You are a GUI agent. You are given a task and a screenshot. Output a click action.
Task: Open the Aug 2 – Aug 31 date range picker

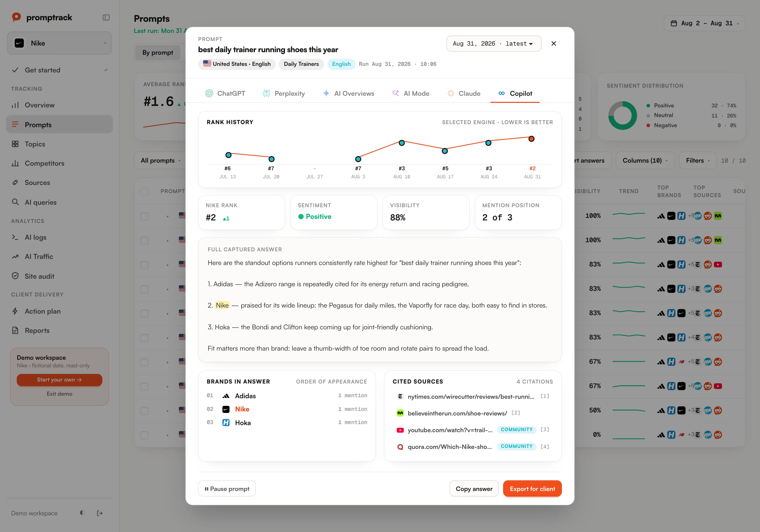pos(705,23)
